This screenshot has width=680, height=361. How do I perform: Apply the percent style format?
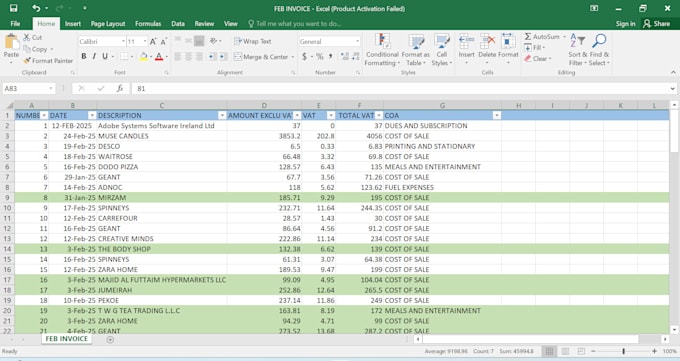pos(320,56)
